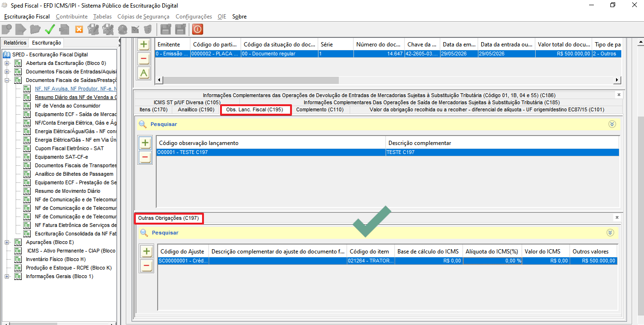
Task: Click the magnifier icon in the Outras Obrigações search bar
Action: [x=144, y=233]
